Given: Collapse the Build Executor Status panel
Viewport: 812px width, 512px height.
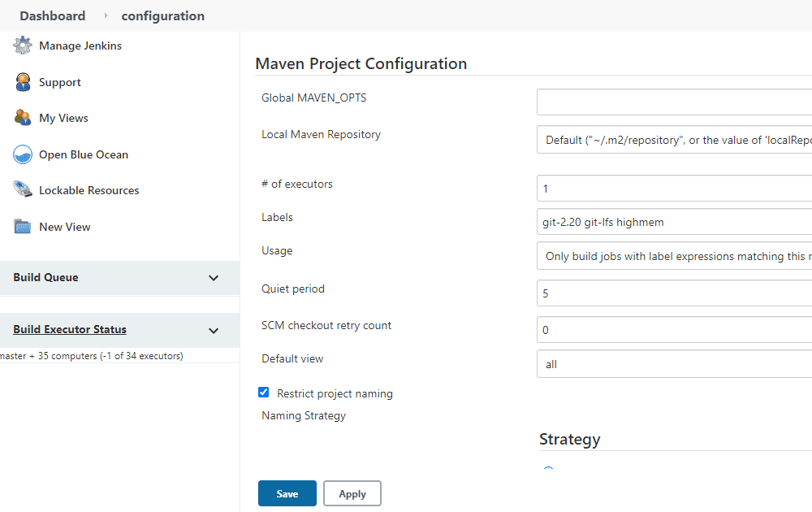Looking at the screenshot, I should coord(214,331).
